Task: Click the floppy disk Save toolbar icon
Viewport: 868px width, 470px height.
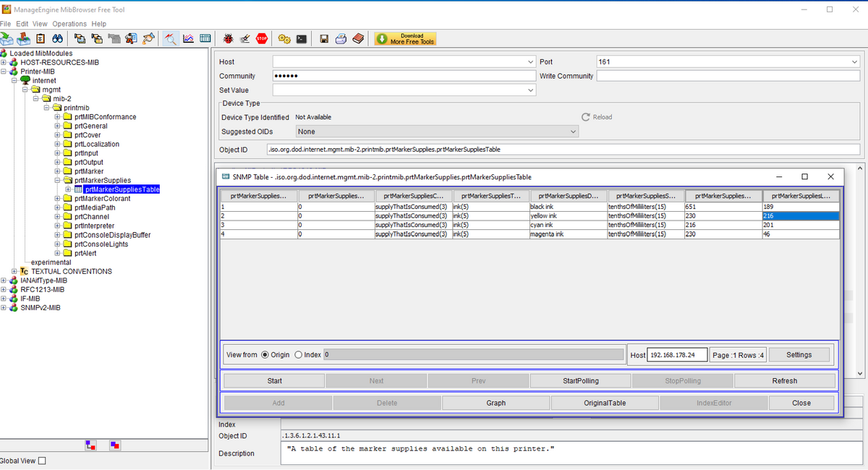Action: pyautogui.click(x=324, y=38)
